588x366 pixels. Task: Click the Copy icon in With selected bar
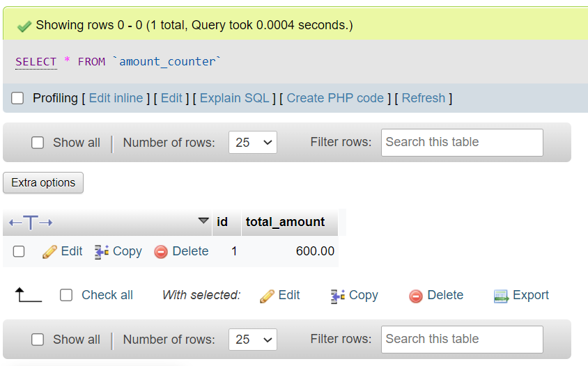tap(338, 296)
